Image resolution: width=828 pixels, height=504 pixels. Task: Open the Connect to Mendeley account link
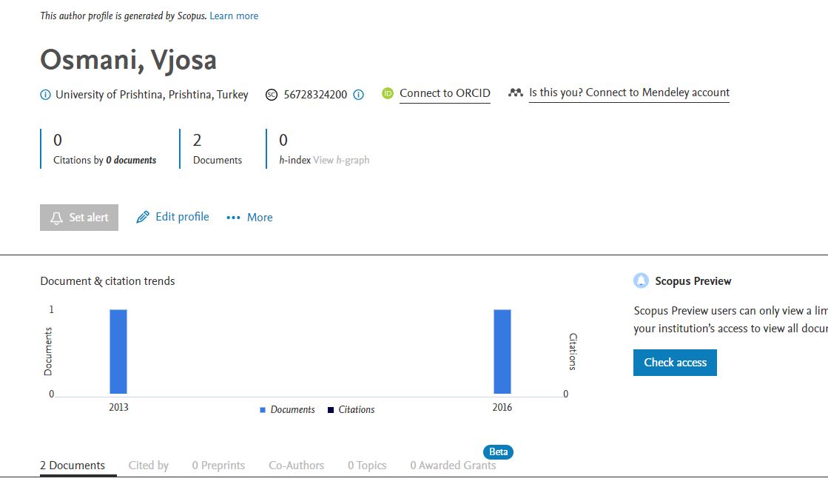629,93
